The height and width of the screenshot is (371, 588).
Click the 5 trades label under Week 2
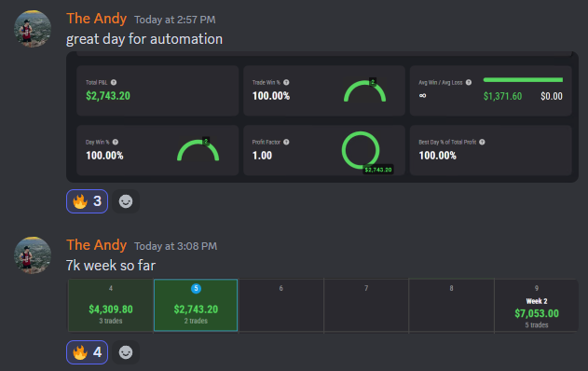[537, 325]
